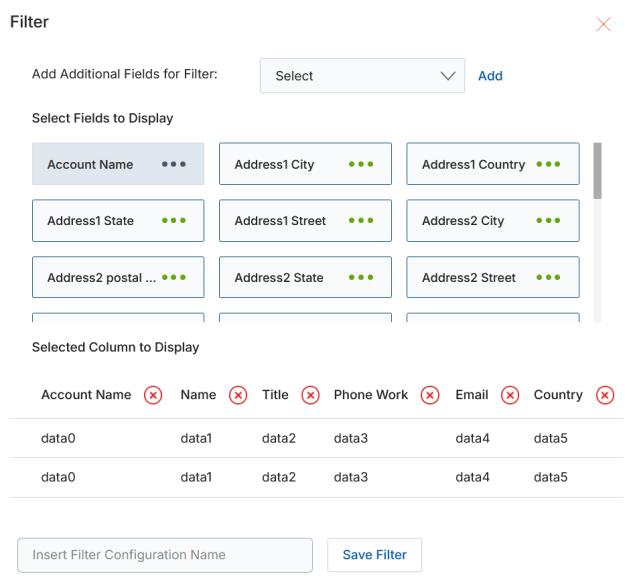Viewport: 625px width, 588px height.
Task: Click the Email column header text
Action: click(x=472, y=395)
